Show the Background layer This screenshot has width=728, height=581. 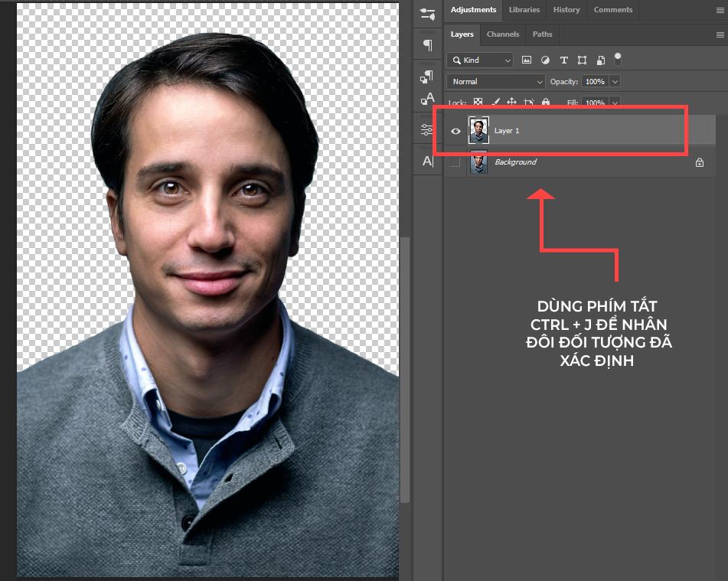(x=455, y=162)
